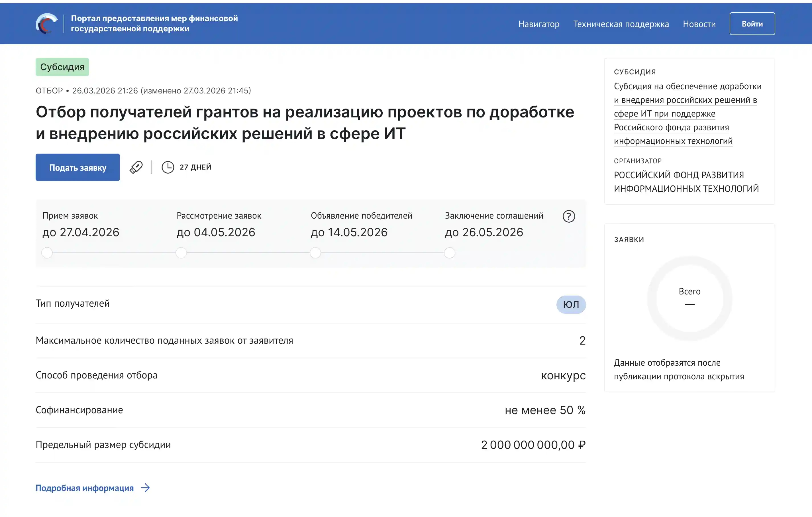
Task: Open the Навигатор menu item
Action: point(538,24)
